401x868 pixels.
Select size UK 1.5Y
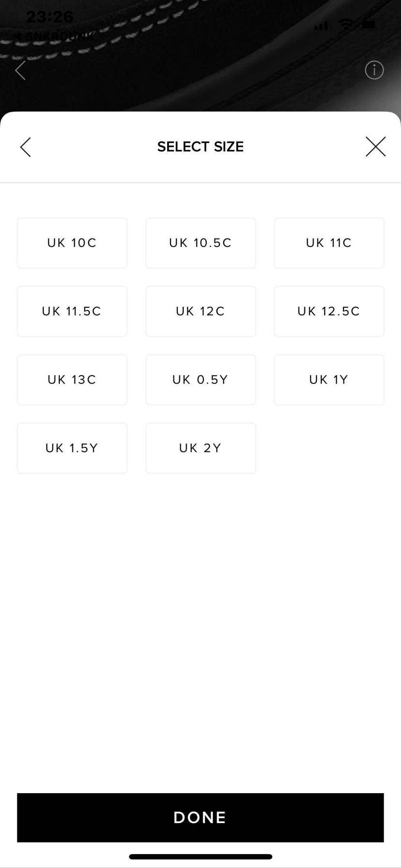pos(72,448)
